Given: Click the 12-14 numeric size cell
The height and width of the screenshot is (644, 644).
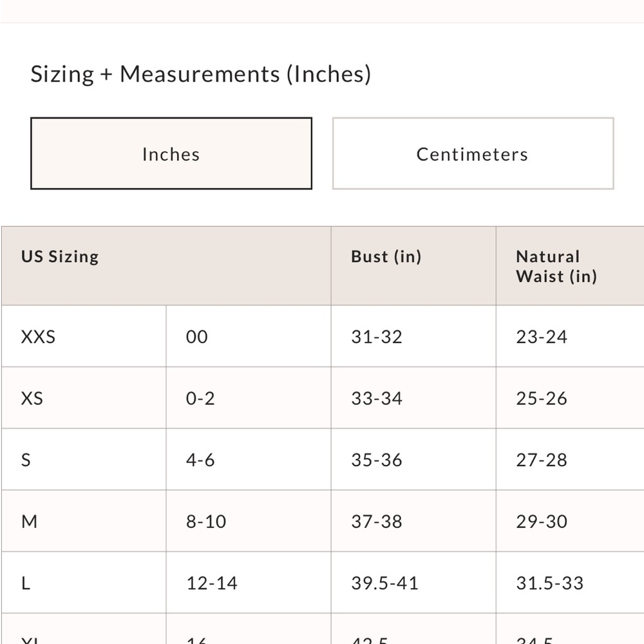Looking at the screenshot, I should 249,583.
